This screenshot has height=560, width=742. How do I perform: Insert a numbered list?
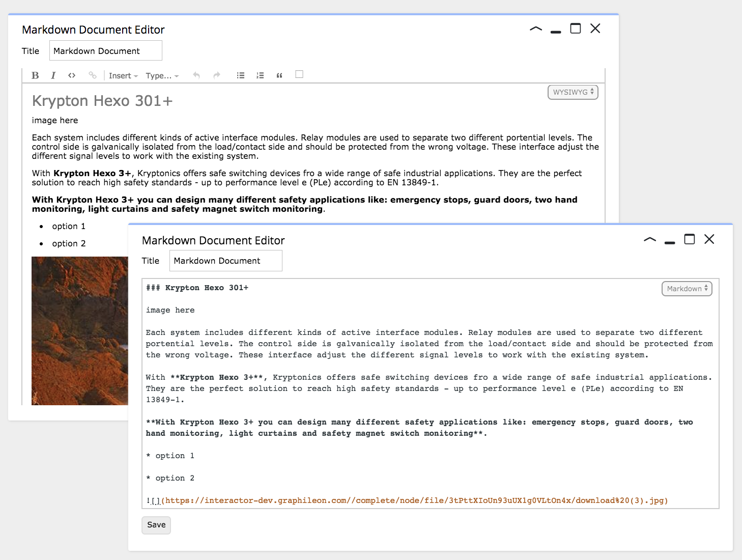point(260,75)
